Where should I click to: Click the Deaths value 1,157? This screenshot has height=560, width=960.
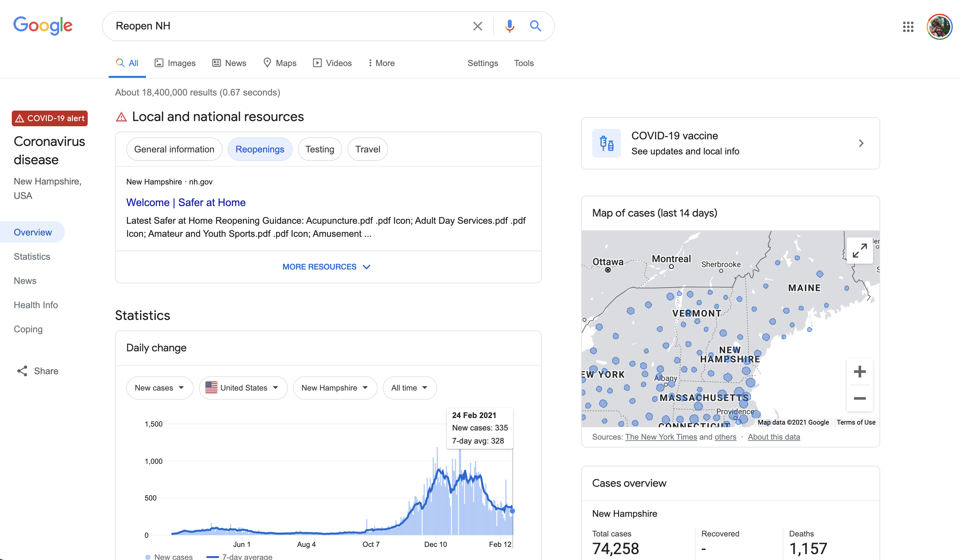(808, 549)
